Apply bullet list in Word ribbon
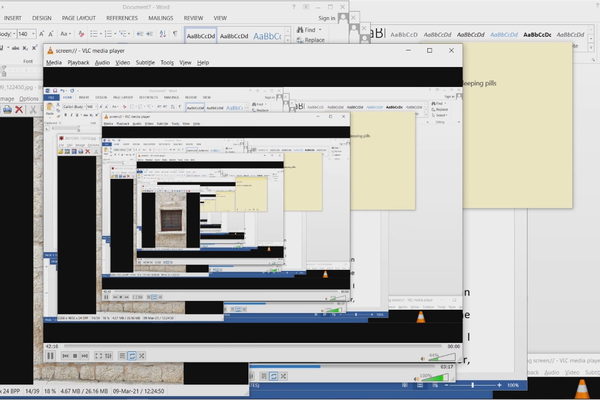600x400 pixels. point(94,34)
